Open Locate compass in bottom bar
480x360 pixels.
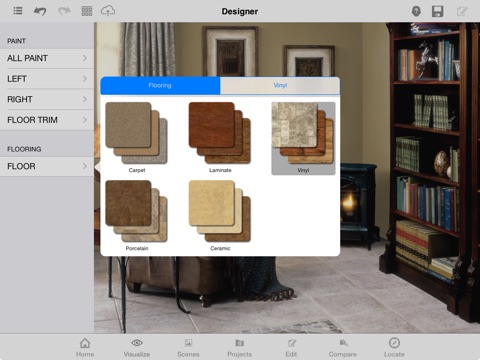pos(394,347)
